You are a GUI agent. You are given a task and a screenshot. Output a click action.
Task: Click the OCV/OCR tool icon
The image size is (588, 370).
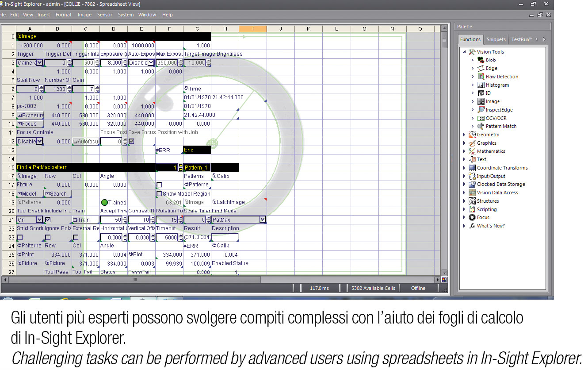(x=481, y=118)
